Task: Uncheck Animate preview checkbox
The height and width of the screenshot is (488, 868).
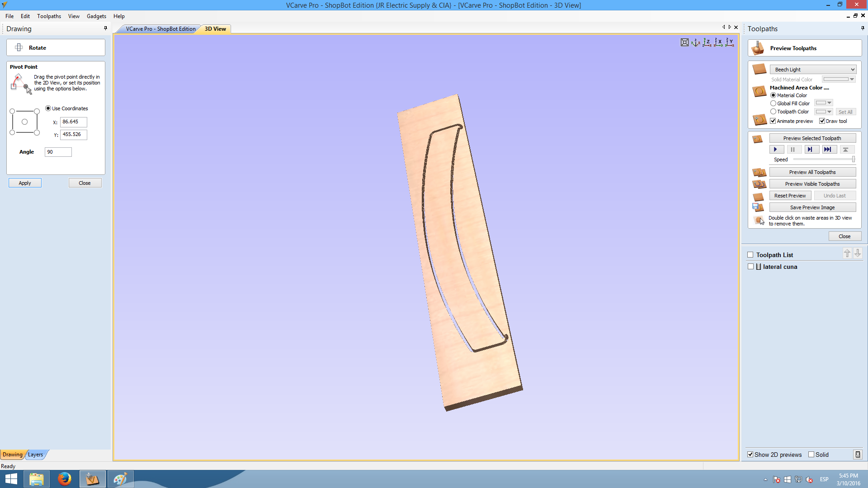Action: point(773,121)
